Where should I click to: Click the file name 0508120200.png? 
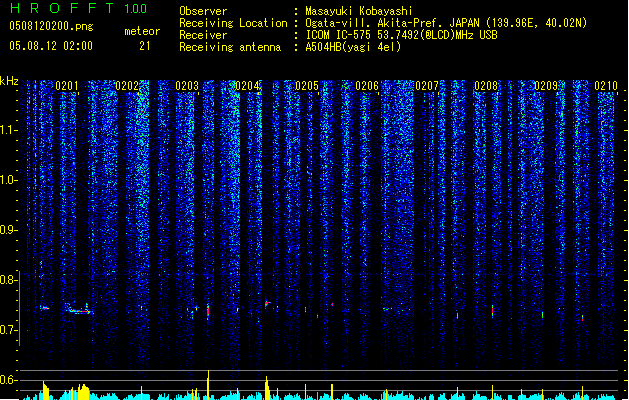pyautogui.click(x=51, y=26)
